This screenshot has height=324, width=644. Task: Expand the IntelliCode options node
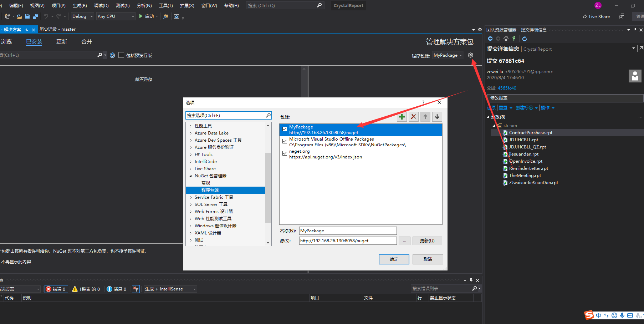point(190,162)
